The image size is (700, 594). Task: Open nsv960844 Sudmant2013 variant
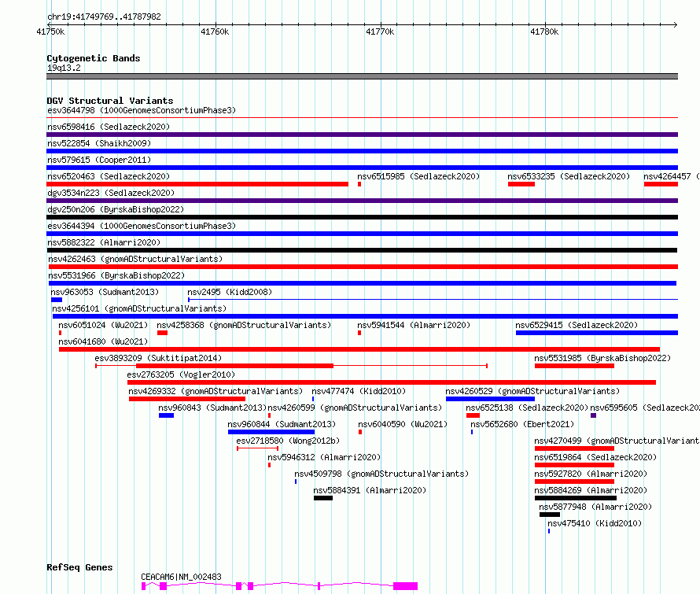[x=282, y=424]
